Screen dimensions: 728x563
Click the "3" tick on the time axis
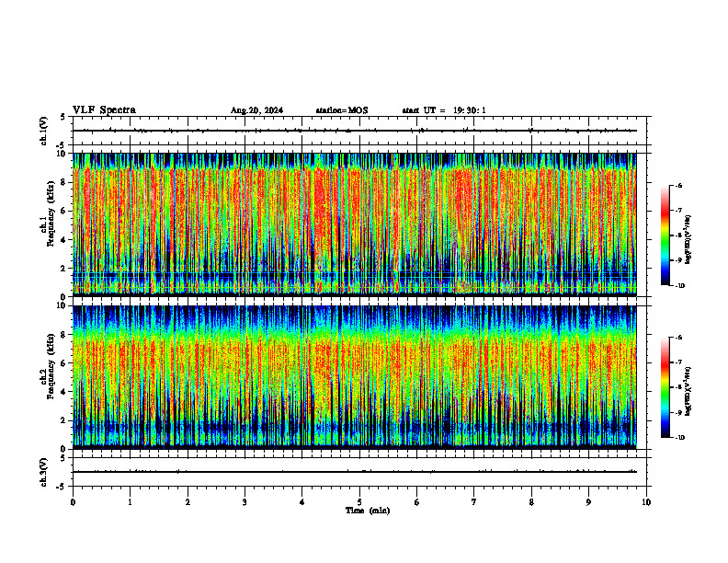pyautogui.click(x=245, y=502)
